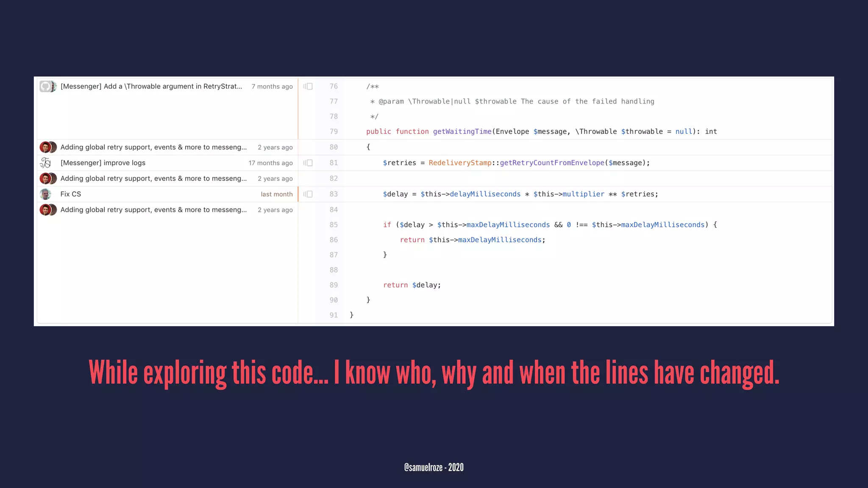Image resolution: width=868 pixels, height=488 pixels.
Task: Click the avatar on the commit beside line 82
Action: click(x=48, y=178)
